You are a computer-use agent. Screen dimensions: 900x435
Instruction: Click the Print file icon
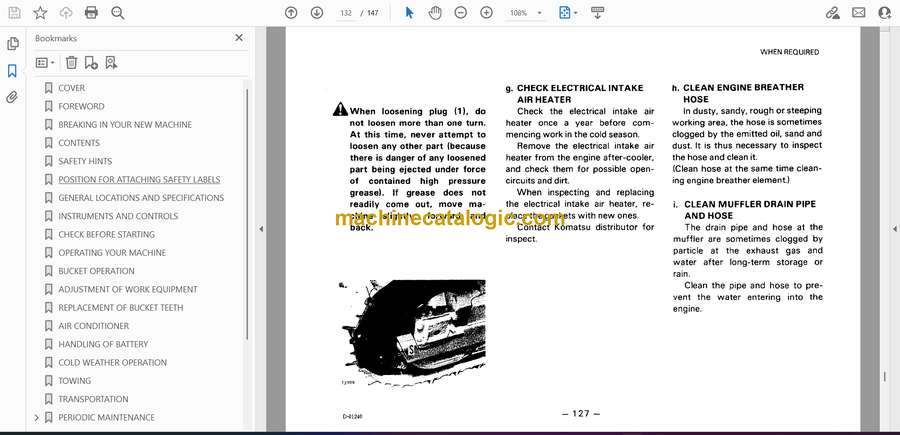point(92,13)
